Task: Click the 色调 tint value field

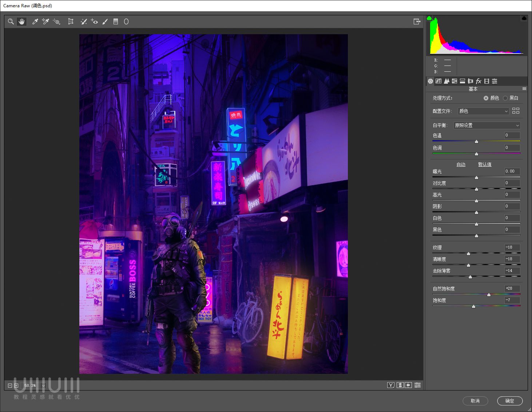Action: 512,147
